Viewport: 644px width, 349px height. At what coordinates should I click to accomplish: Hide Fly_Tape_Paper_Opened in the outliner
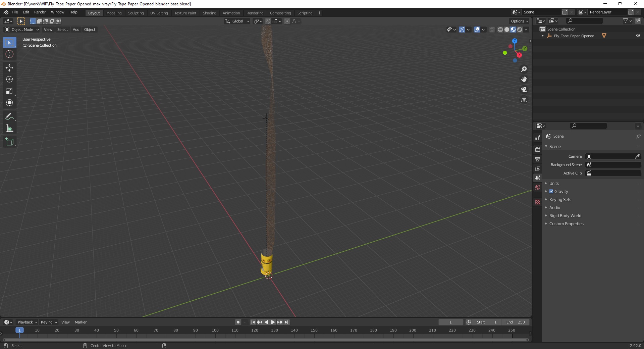pos(638,36)
